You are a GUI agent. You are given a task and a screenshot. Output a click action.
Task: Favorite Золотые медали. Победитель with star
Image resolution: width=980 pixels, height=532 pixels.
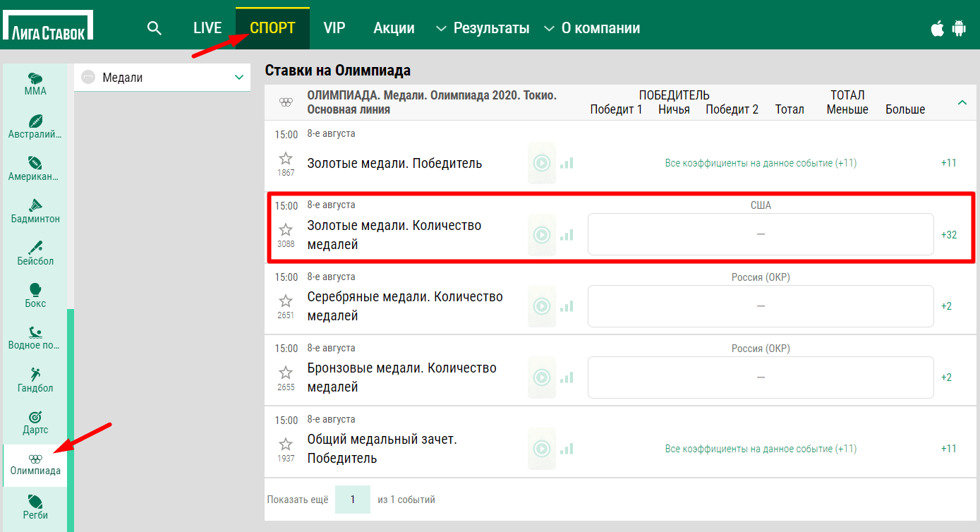[x=286, y=159]
